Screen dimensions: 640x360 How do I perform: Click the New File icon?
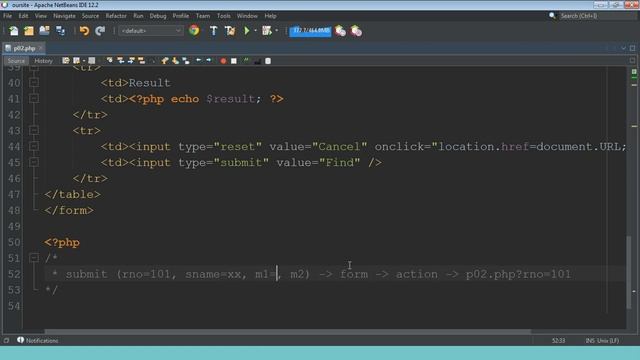coord(13,31)
